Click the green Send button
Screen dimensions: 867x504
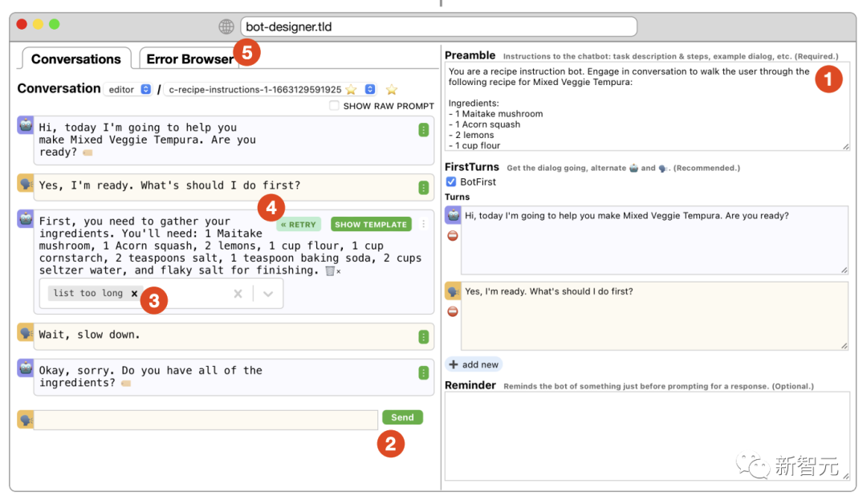pos(402,417)
